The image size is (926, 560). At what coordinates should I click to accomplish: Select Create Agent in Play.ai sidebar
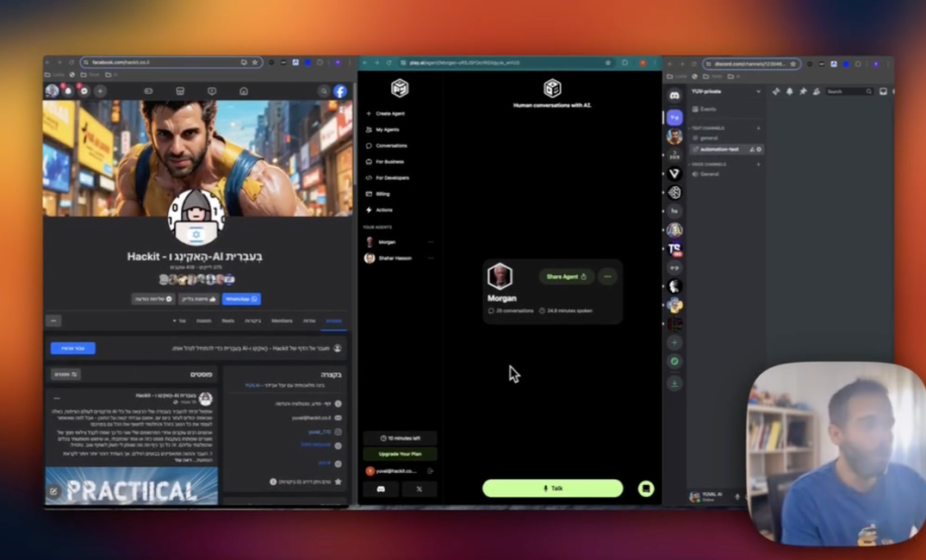pos(386,114)
